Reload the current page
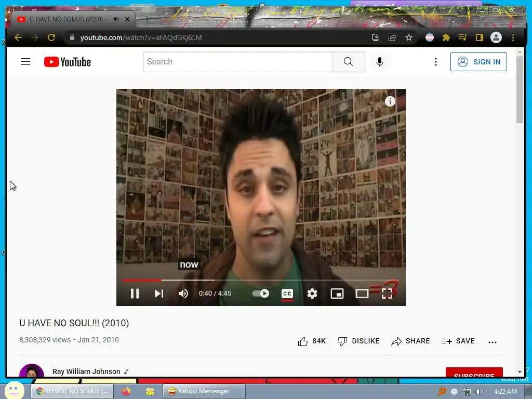The image size is (532, 399). pos(51,37)
